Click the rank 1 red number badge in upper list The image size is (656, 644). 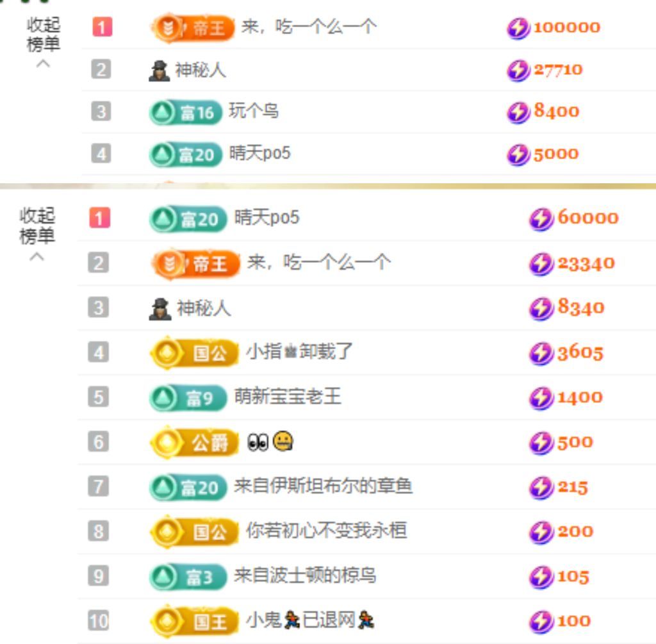pyautogui.click(x=102, y=27)
